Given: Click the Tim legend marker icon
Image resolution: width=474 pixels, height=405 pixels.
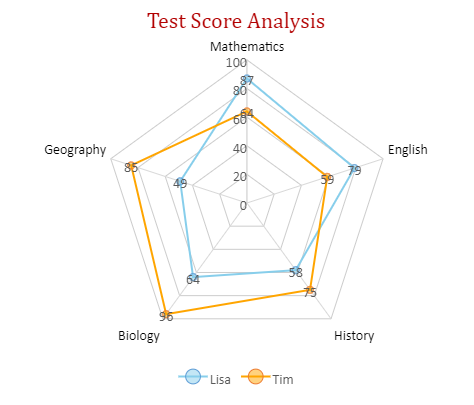Looking at the screenshot, I should (x=256, y=377).
